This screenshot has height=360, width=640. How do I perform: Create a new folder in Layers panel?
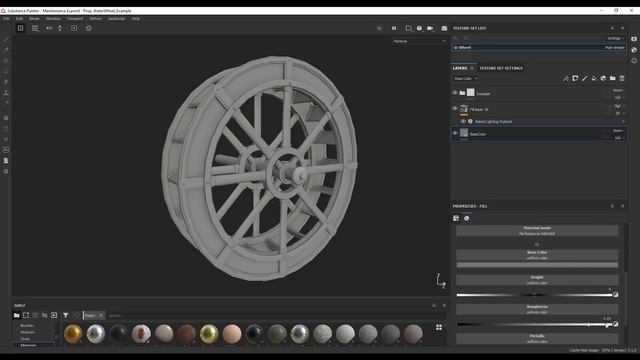(x=613, y=78)
